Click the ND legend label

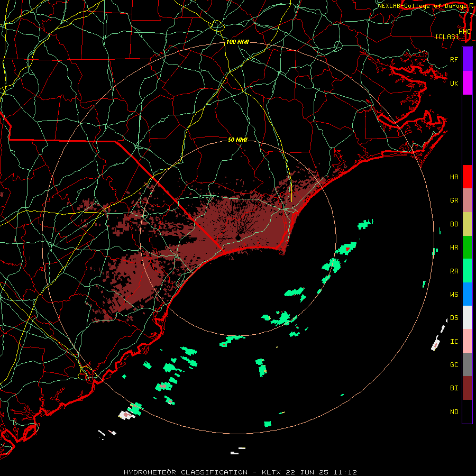(x=454, y=412)
